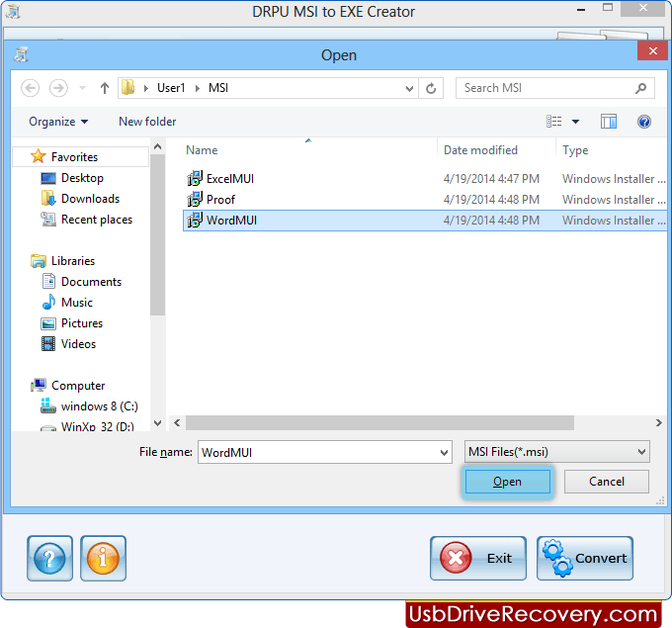672x628 pixels.
Task: Click the file list left scroll arrow
Action: point(177,423)
